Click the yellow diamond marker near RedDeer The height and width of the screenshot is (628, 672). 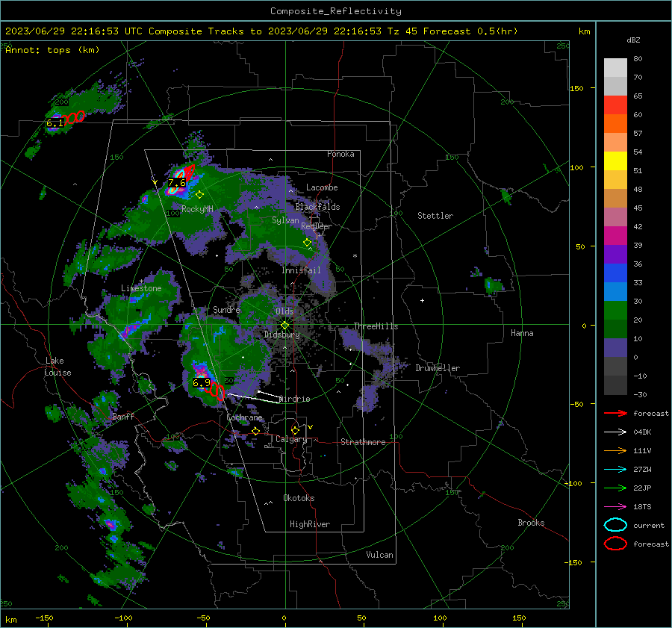pyautogui.click(x=308, y=243)
